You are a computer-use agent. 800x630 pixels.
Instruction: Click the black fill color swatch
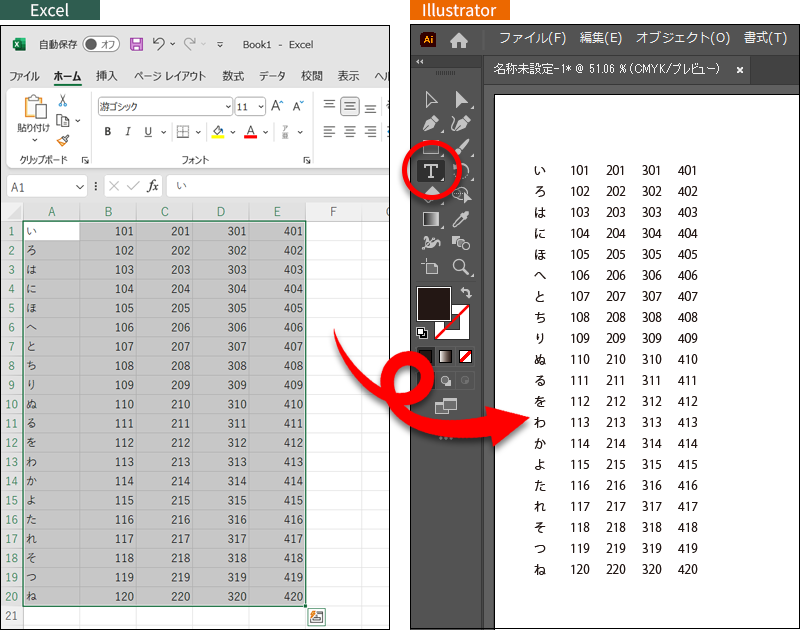pyautogui.click(x=433, y=304)
